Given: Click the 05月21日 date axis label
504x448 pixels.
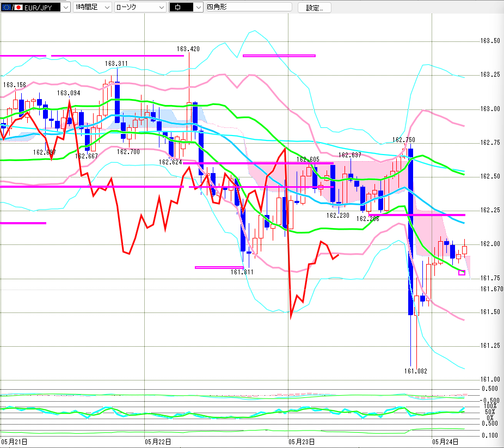Looking at the screenshot, I should [x=14, y=442].
